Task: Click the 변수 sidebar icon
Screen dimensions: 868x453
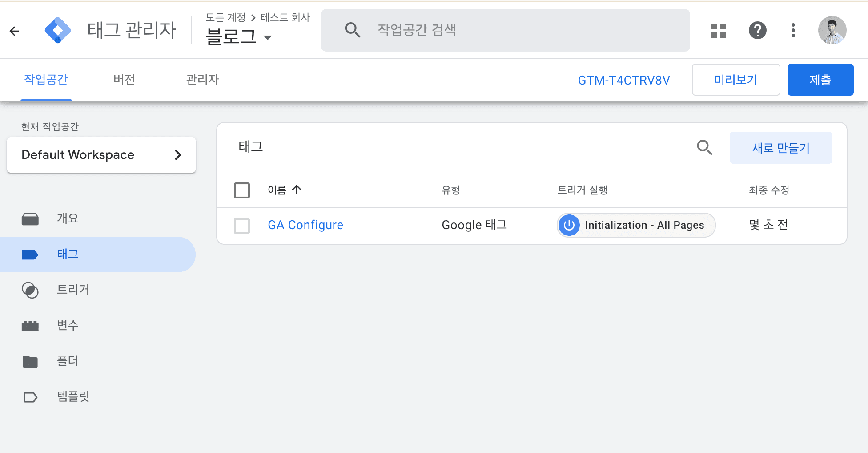Action: 30,325
